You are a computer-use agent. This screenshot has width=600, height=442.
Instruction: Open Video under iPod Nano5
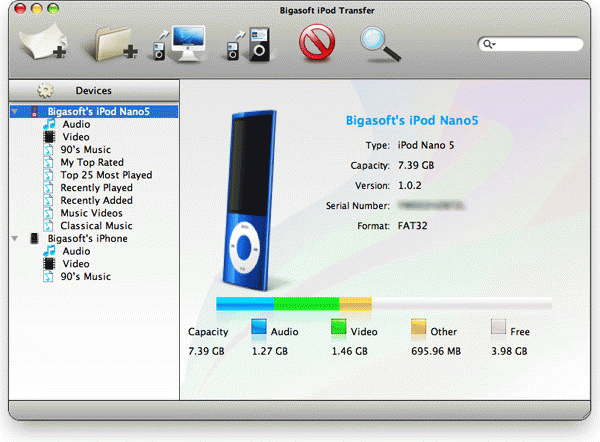click(76, 137)
